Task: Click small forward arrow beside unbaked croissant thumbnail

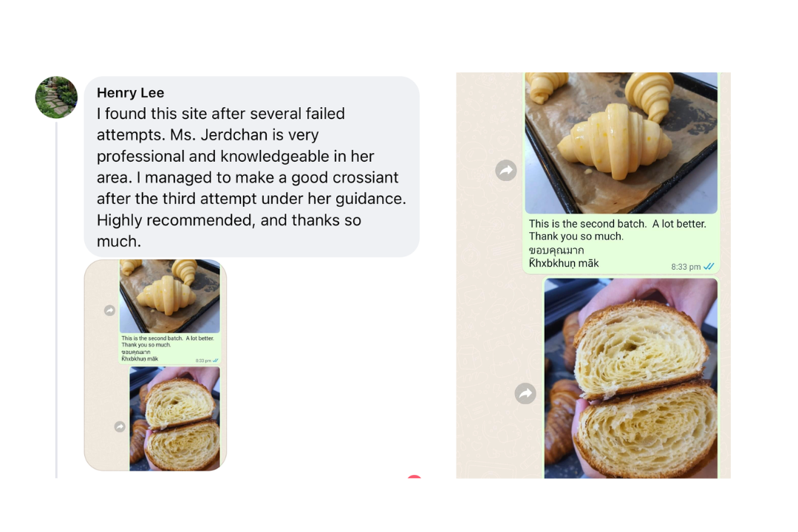Action: (109, 310)
